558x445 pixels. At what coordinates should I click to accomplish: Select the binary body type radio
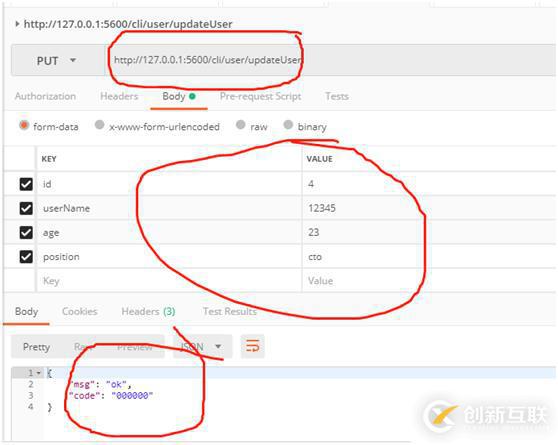[288, 125]
